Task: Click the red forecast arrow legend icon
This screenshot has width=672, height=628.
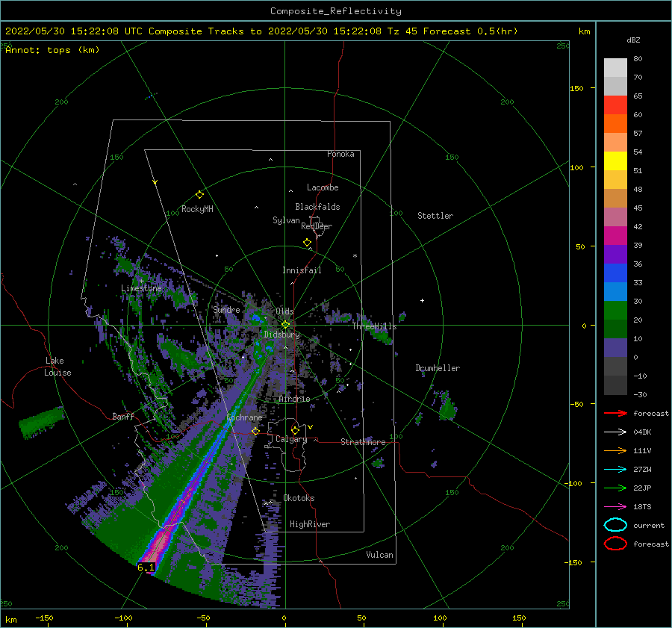Action: (615, 413)
